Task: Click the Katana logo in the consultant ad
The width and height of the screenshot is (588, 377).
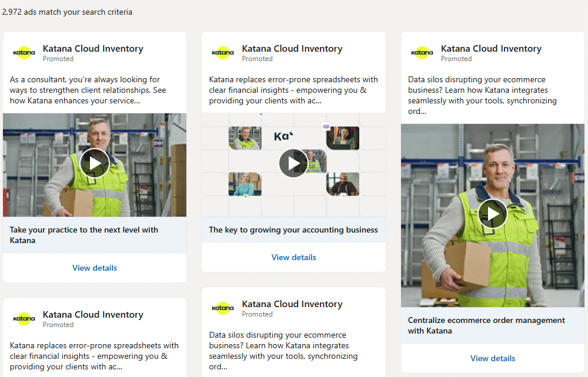Action: [x=24, y=53]
